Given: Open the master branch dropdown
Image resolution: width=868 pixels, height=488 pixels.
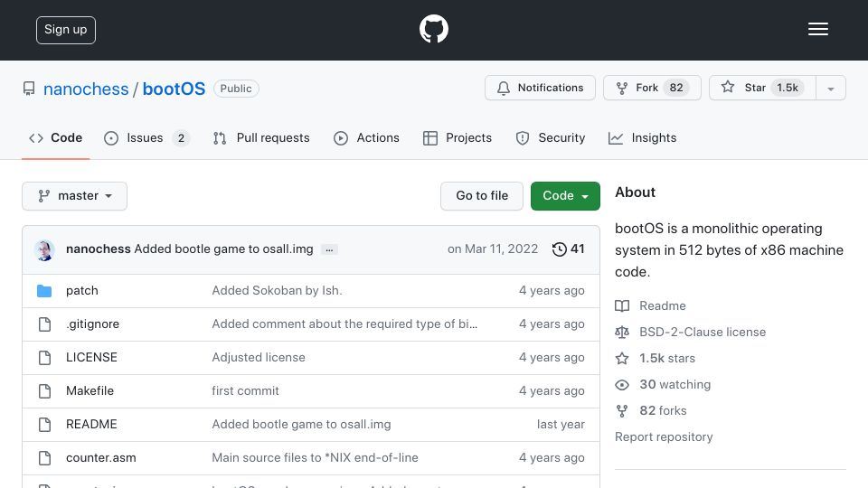Looking at the screenshot, I should tap(75, 196).
